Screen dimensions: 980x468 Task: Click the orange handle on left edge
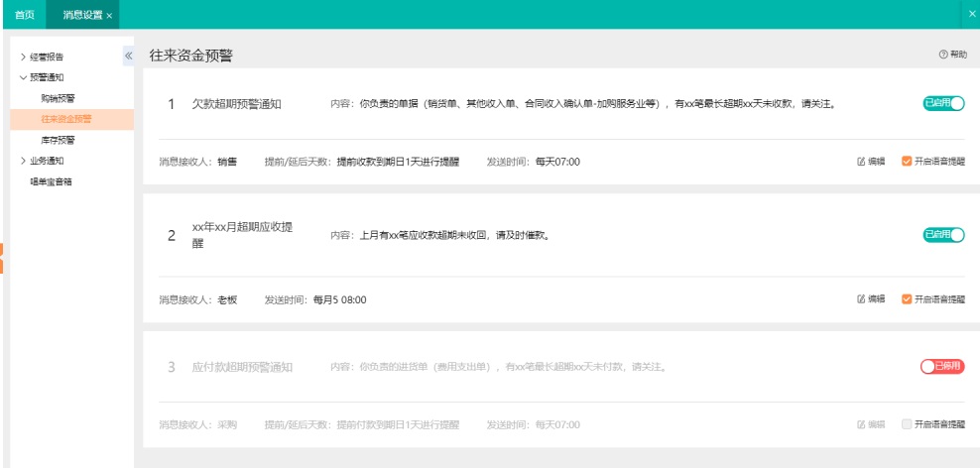[2, 257]
